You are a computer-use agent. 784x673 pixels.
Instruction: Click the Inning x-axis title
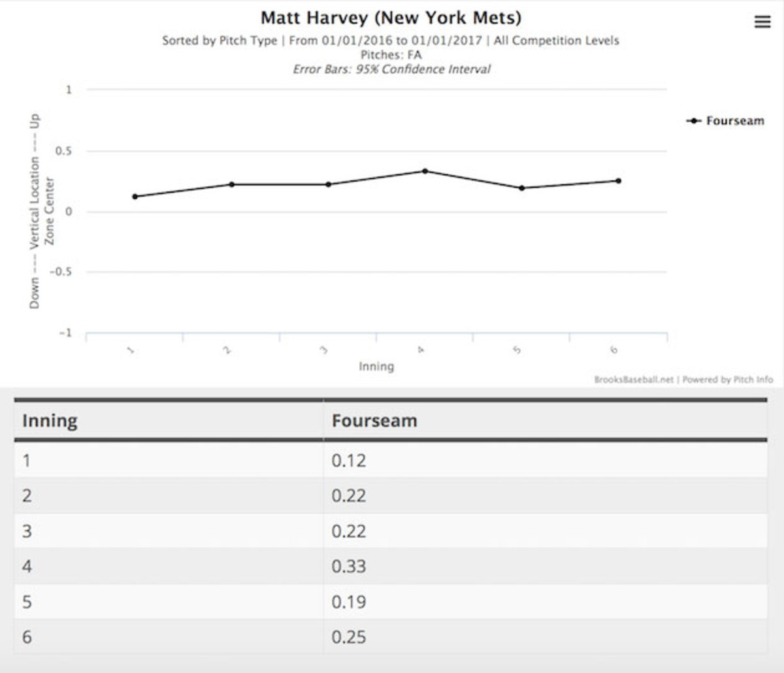pyautogui.click(x=376, y=367)
